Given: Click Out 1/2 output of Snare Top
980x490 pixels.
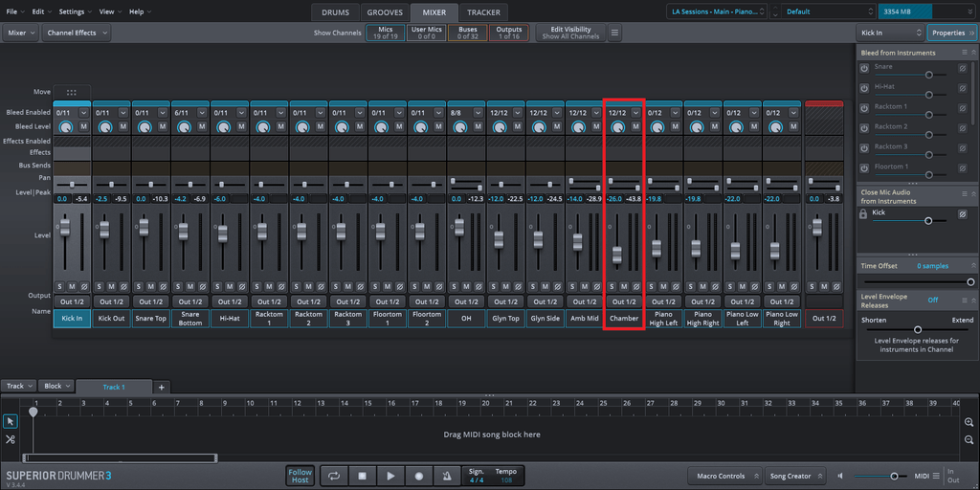Looking at the screenshot, I should pos(150,301).
